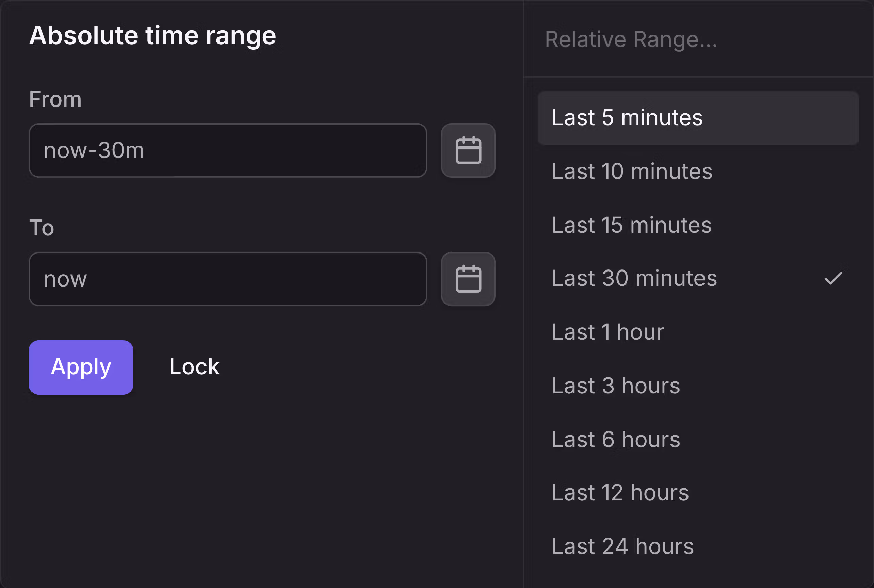
Task: Open the calendar picker for the To field
Action: [x=468, y=279]
